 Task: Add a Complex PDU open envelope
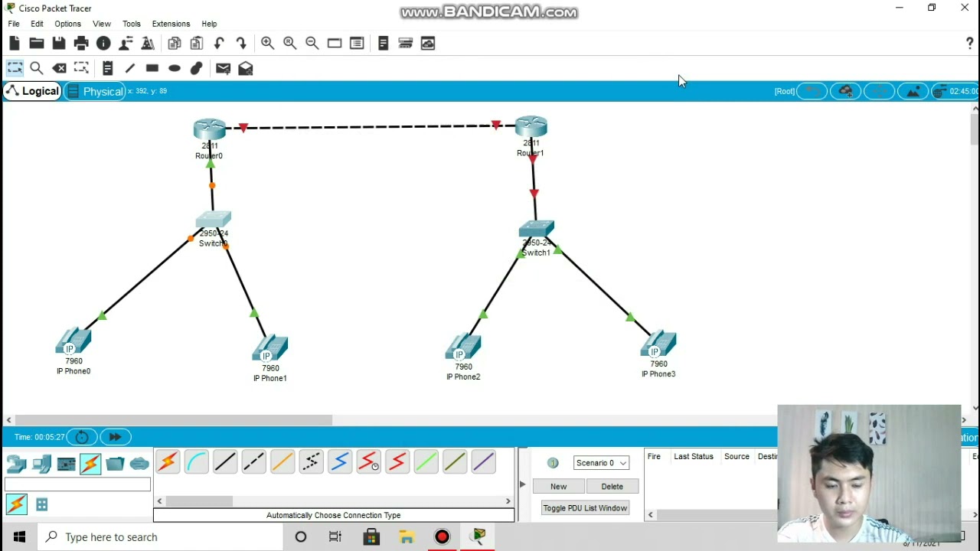coord(246,68)
